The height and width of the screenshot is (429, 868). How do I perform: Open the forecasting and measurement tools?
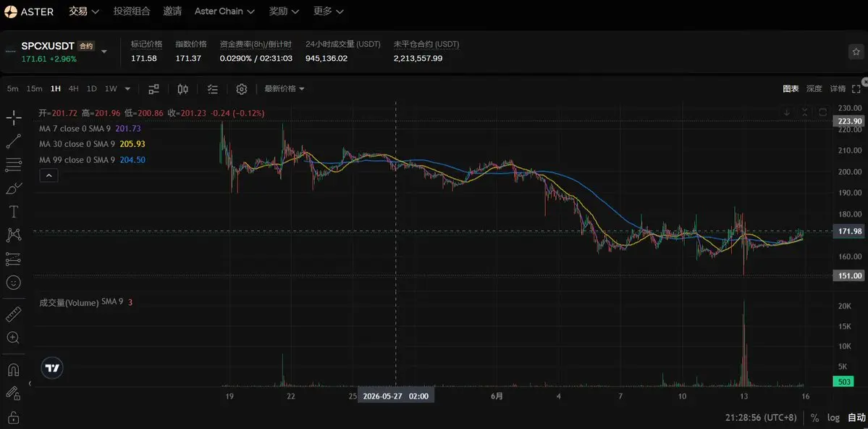[13, 259]
